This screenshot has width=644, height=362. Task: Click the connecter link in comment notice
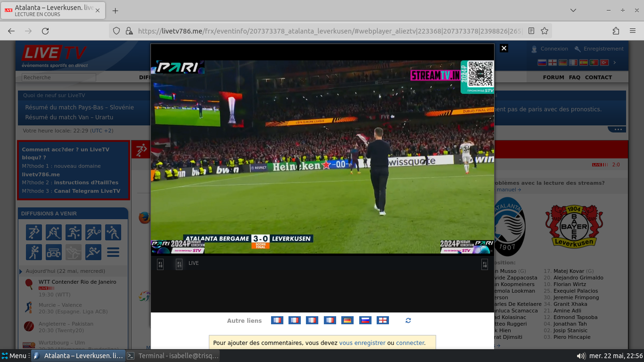[x=410, y=343]
